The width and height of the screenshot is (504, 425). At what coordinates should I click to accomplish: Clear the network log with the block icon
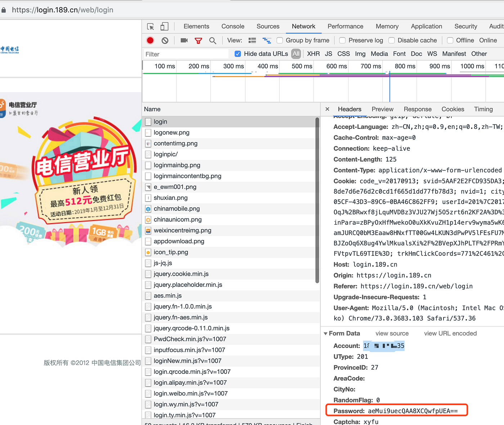165,41
